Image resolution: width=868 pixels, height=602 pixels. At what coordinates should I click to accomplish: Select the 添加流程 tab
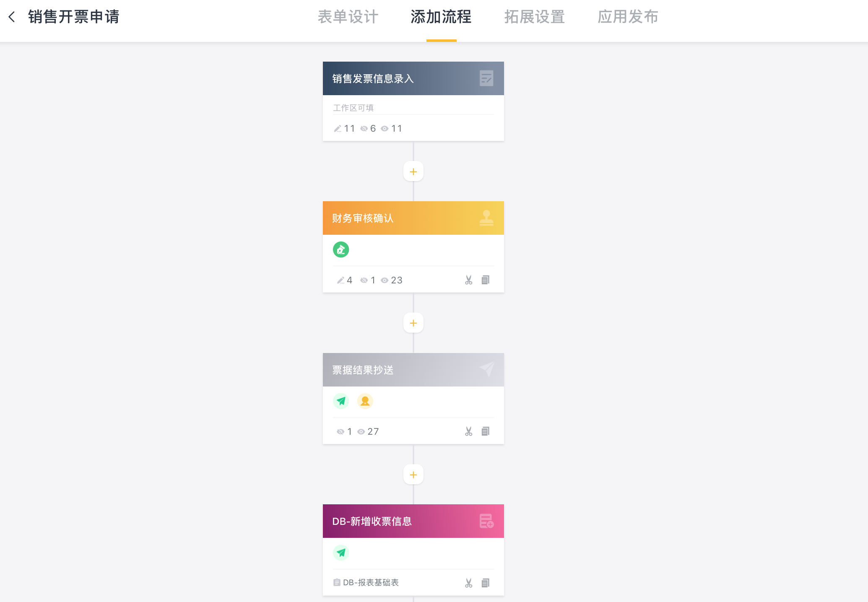coord(441,17)
